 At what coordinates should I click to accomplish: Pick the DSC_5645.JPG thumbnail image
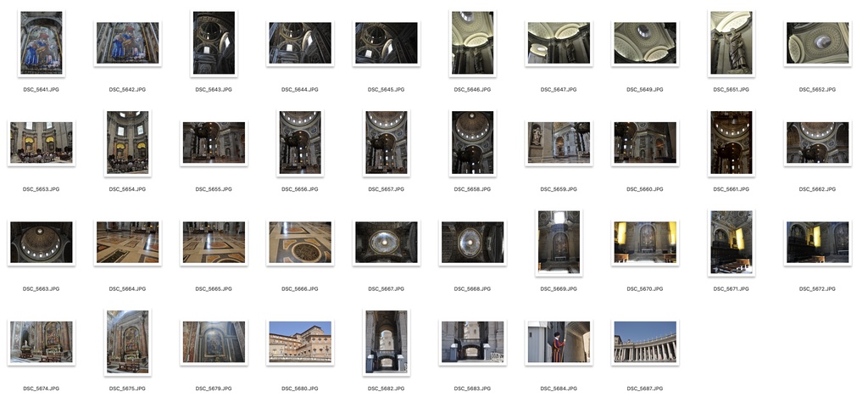click(387, 42)
